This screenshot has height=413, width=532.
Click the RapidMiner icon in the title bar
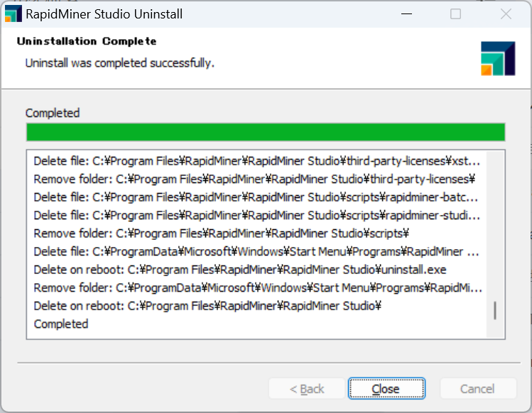coord(13,14)
